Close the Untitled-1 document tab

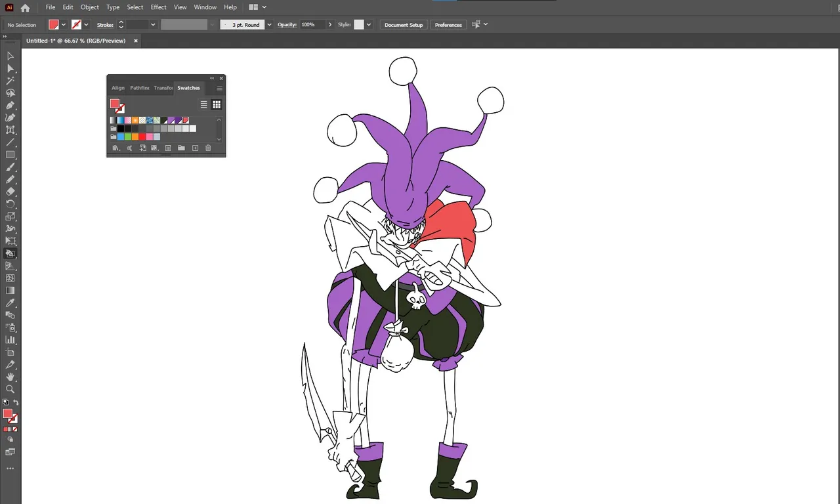(x=136, y=41)
